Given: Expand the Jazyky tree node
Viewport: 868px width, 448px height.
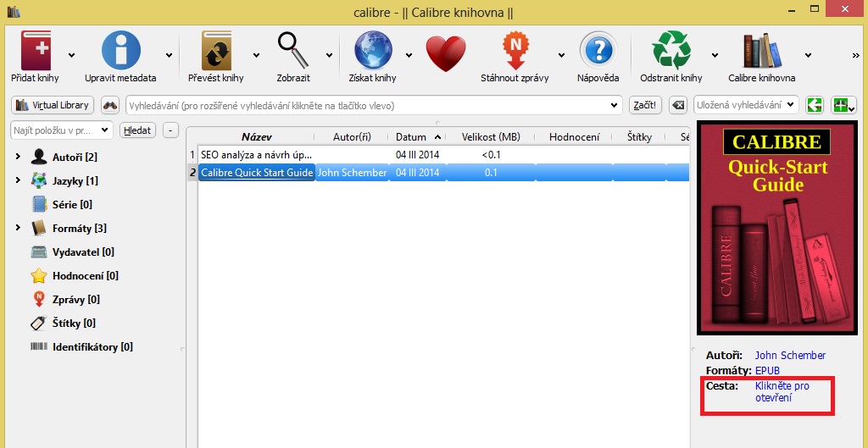Looking at the screenshot, I should [19, 180].
